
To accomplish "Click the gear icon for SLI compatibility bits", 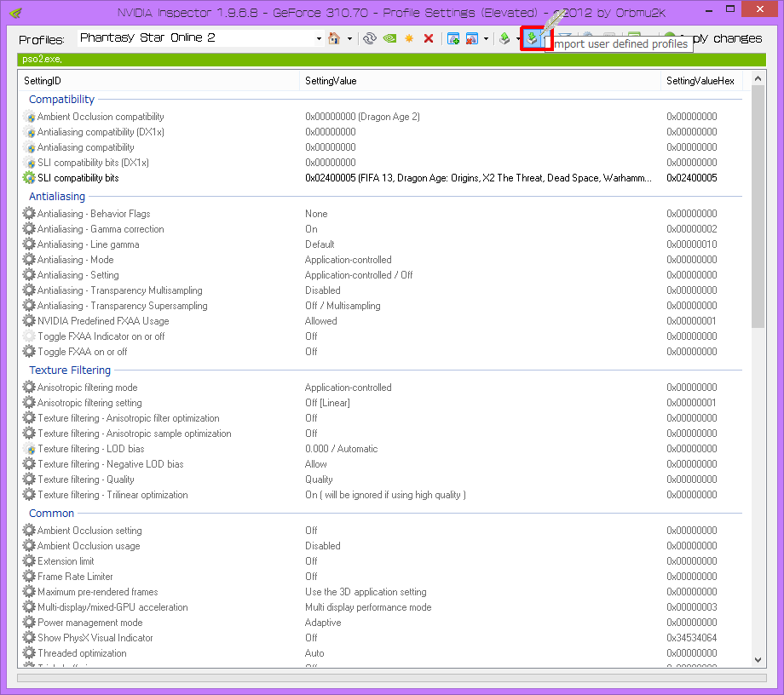I will [x=29, y=178].
